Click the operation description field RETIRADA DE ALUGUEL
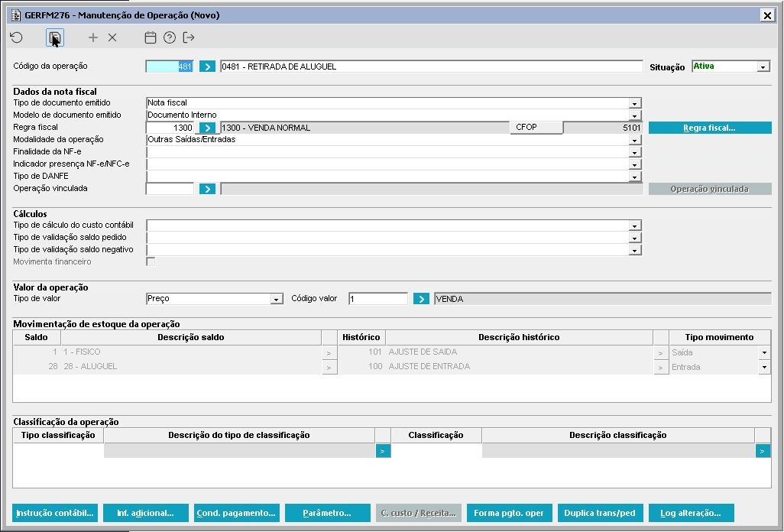Image resolution: width=784 pixels, height=532 pixels. pyautogui.click(x=431, y=66)
